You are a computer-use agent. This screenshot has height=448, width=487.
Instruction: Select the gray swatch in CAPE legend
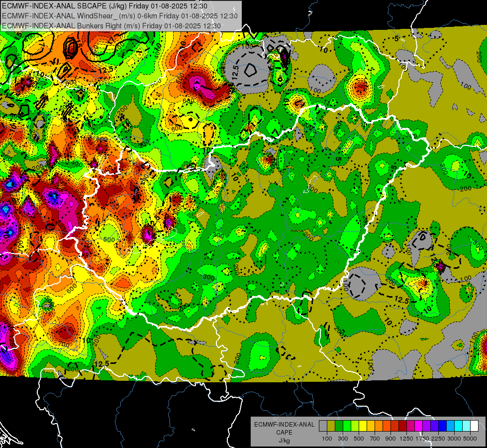coord(323,426)
